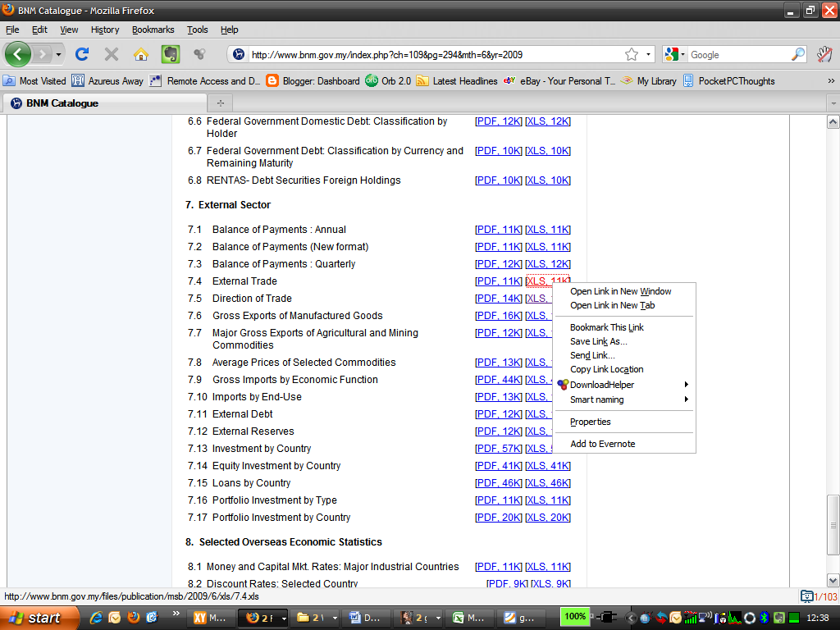
Task: Open search engine selector dropdown
Action: pyautogui.click(x=674, y=54)
